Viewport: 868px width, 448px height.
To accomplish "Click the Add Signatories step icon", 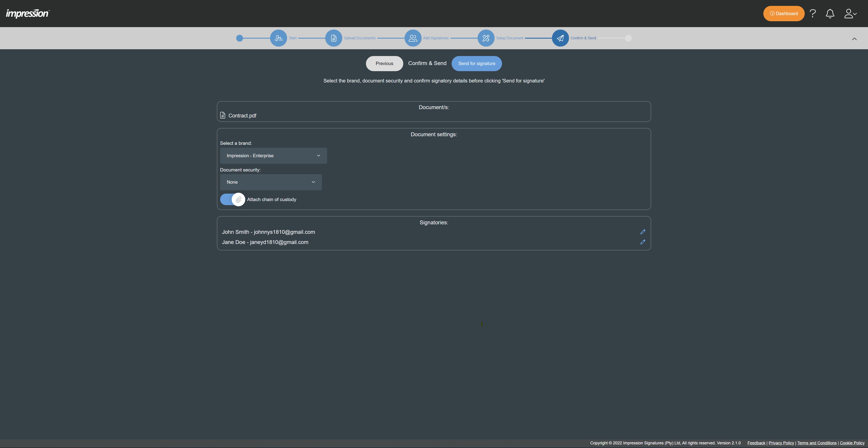I will click(x=413, y=38).
